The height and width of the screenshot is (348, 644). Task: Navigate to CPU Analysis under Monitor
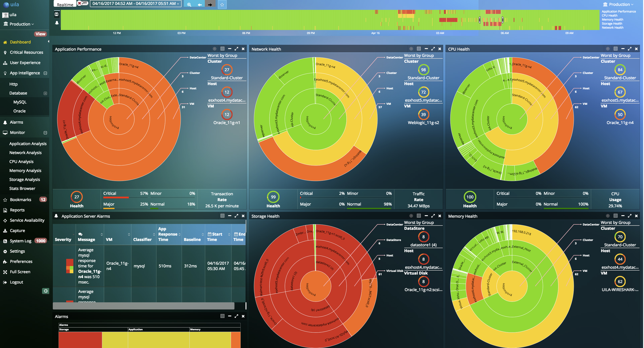click(21, 161)
